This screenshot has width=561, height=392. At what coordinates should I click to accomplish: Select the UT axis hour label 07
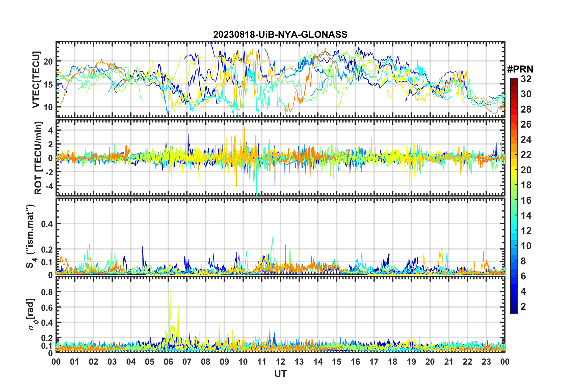pos(187,362)
